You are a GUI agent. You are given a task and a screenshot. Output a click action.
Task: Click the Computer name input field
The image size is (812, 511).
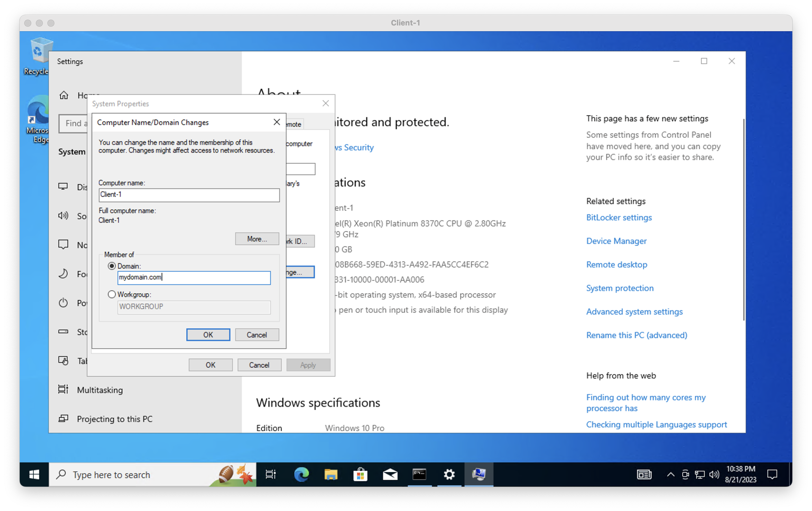pyautogui.click(x=189, y=195)
